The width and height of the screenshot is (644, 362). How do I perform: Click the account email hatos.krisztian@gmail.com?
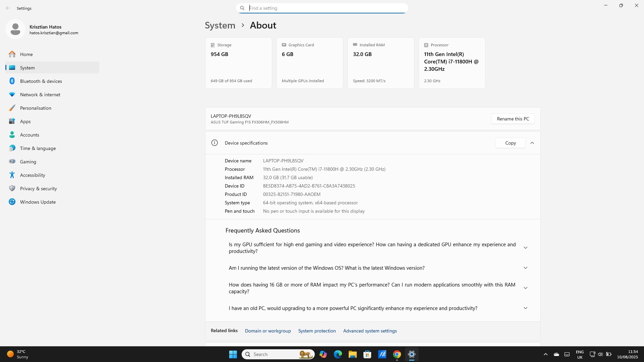pos(54,33)
